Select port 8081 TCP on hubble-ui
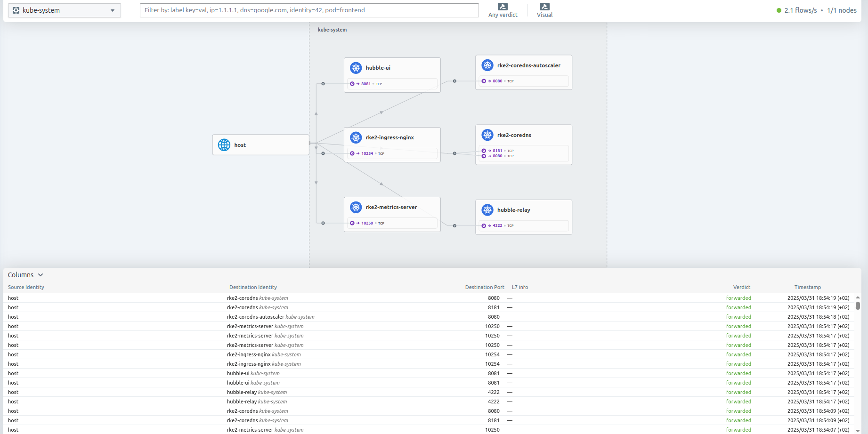The height and width of the screenshot is (434, 868). click(366, 84)
